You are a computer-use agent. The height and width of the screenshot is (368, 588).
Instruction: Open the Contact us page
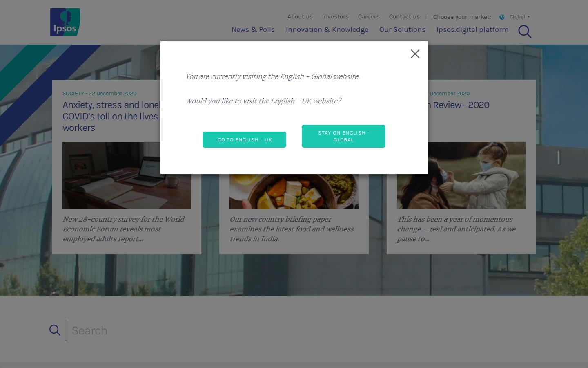[x=404, y=16]
